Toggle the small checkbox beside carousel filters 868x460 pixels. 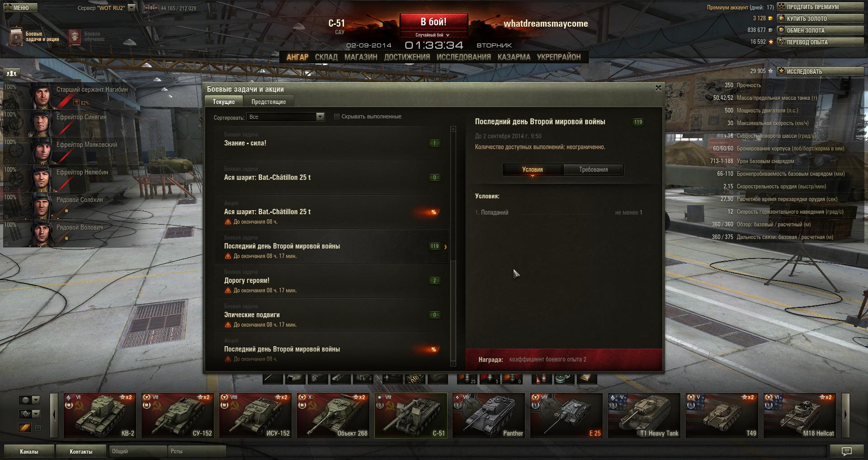(38, 427)
